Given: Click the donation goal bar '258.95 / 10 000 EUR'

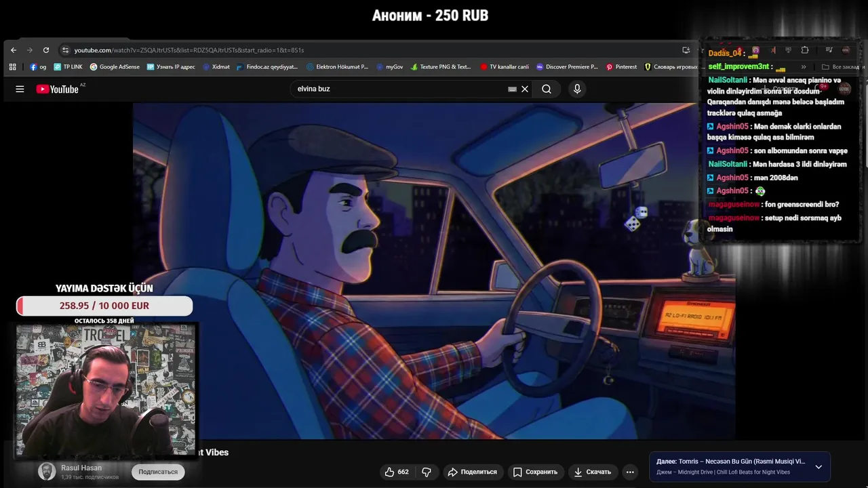Looking at the screenshot, I should pos(104,306).
